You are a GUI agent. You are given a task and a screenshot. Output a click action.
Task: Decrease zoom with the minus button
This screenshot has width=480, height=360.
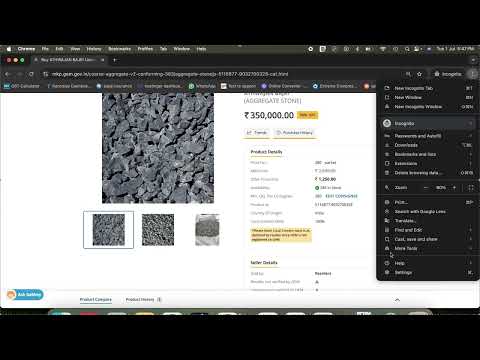pyautogui.click(x=426, y=188)
